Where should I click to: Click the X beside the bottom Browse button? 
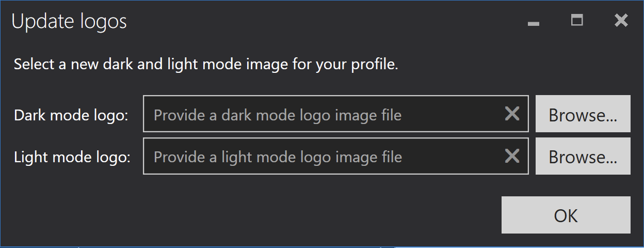pos(512,156)
